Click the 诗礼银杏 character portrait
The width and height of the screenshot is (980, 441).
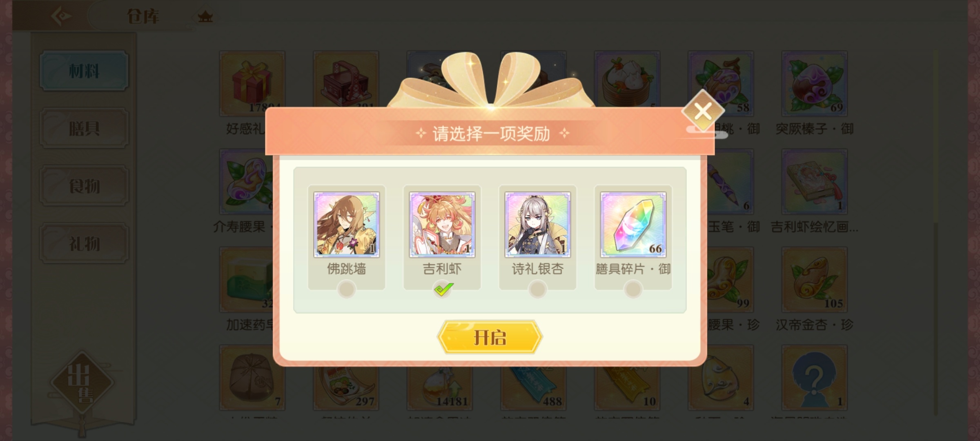coord(537,225)
